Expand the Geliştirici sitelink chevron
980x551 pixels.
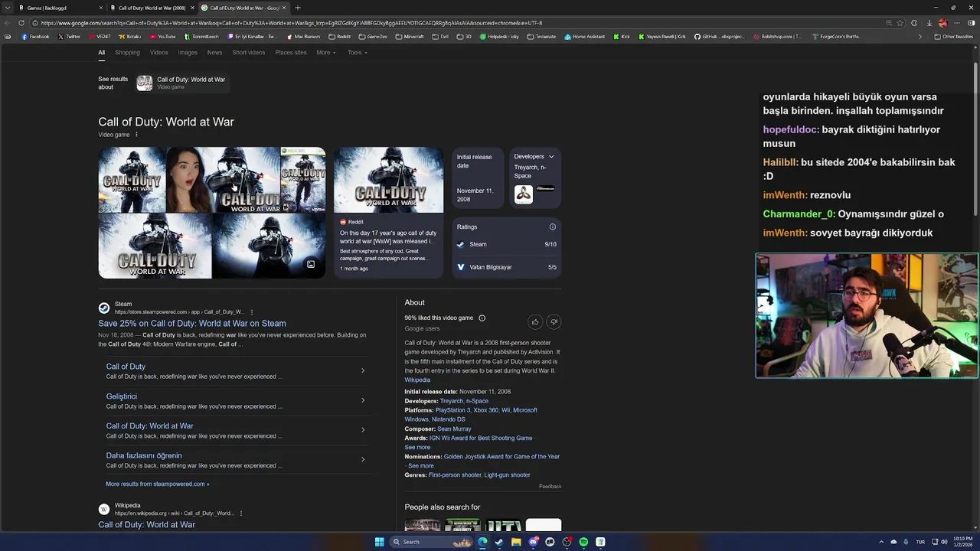coord(363,400)
